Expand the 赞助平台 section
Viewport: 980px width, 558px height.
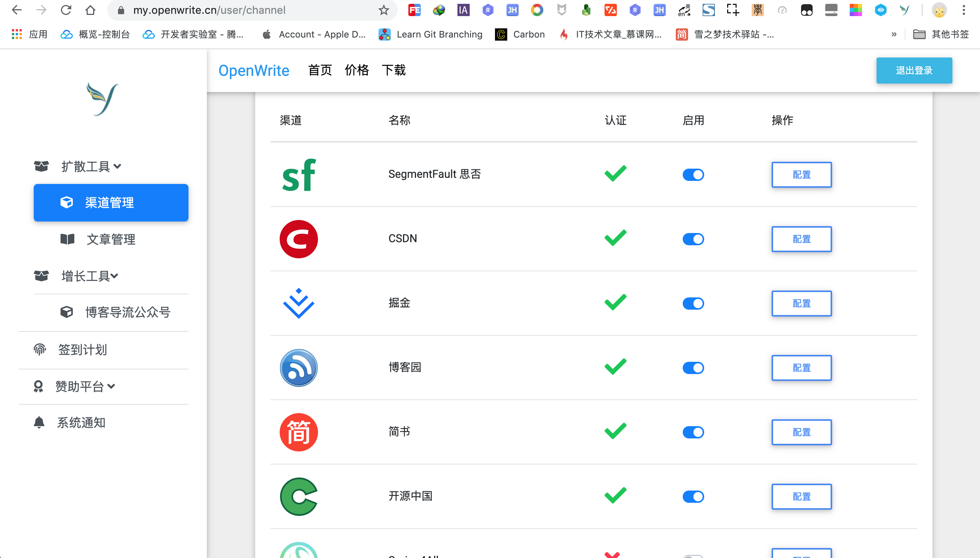pos(85,386)
